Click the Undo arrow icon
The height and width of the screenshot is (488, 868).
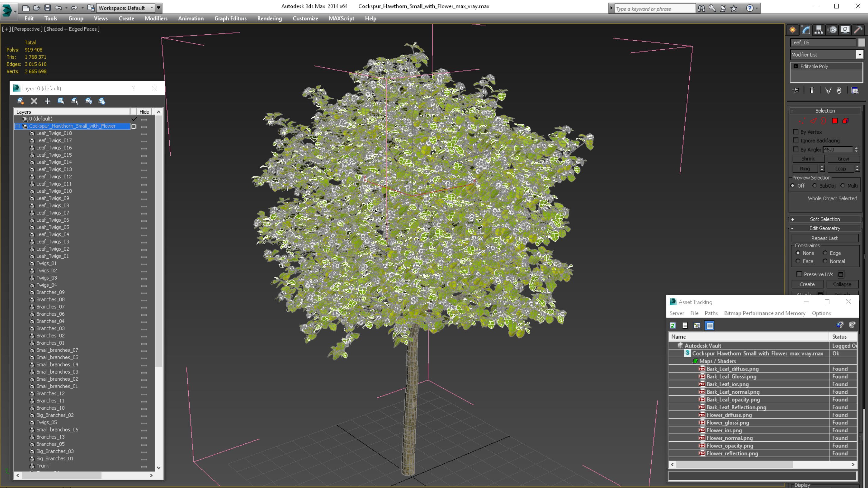58,8
